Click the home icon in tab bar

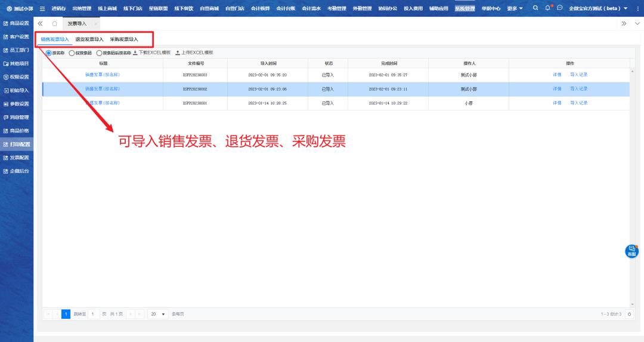pyautogui.click(x=55, y=23)
